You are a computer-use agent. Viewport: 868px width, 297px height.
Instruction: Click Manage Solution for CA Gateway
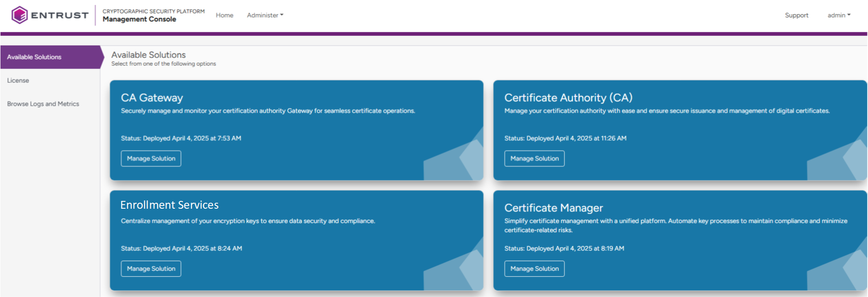(x=151, y=159)
